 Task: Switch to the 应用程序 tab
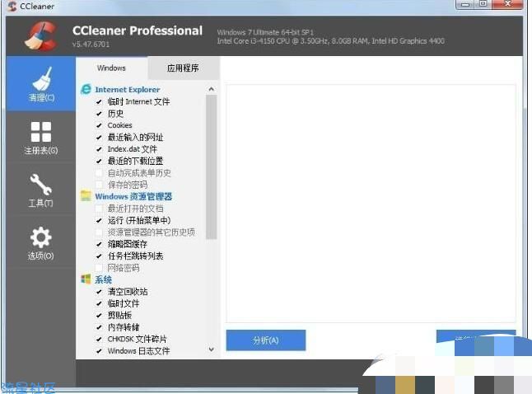(183, 68)
